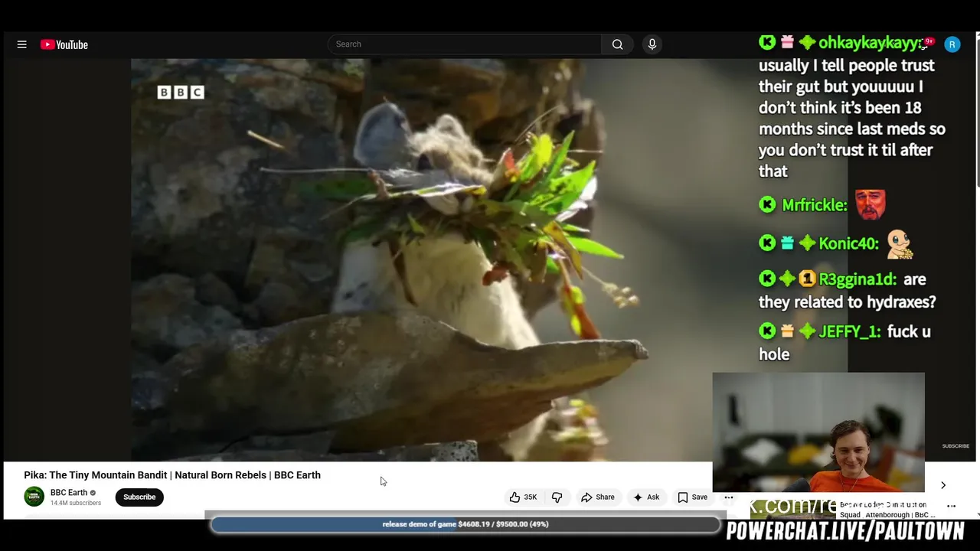Save the video to a playlist

point(693,497)
